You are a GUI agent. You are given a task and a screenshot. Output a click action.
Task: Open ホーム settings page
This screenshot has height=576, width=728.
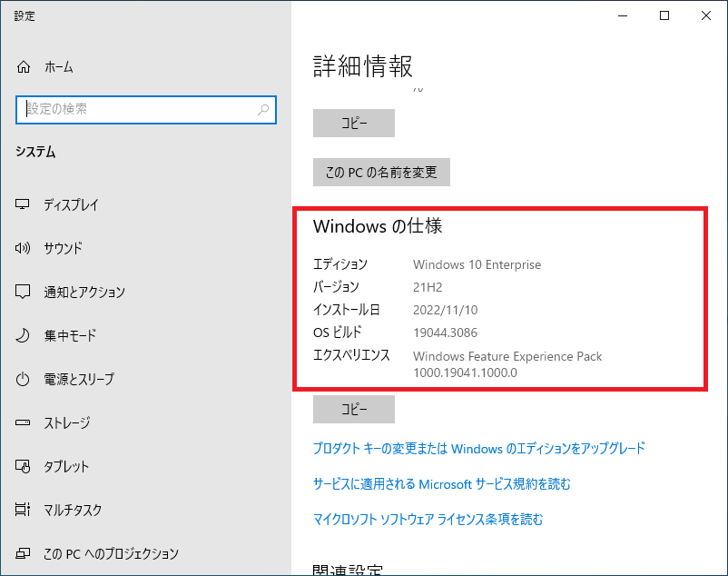[x=58, y=67]
